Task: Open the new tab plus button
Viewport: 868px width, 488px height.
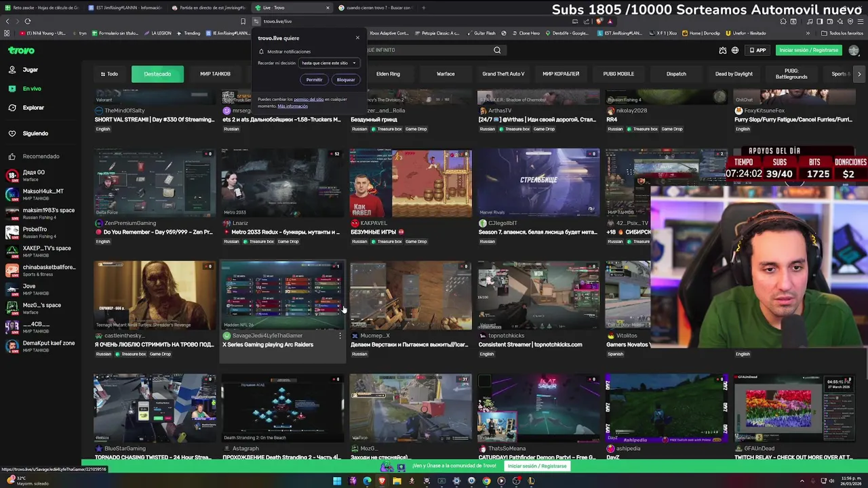Action: (423, 7)
